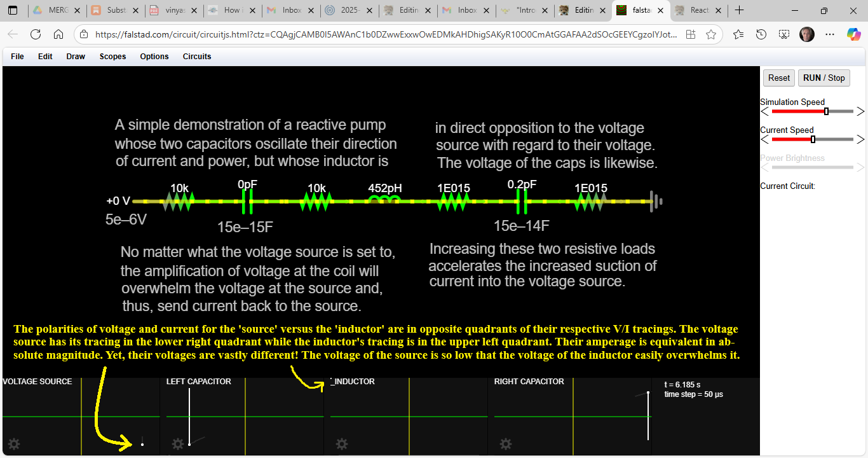Select the leftmost 10k resistor
Viewport: 868px width, 458px height.
coord(179,202)
